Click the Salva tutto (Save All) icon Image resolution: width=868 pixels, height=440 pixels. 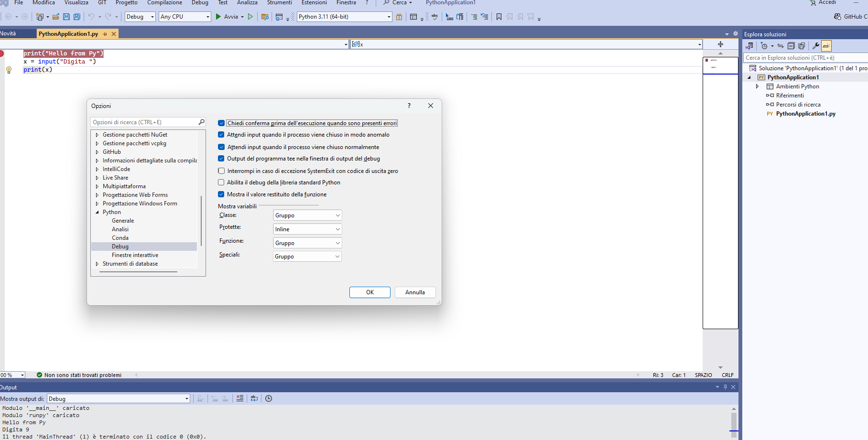[76, 16]
